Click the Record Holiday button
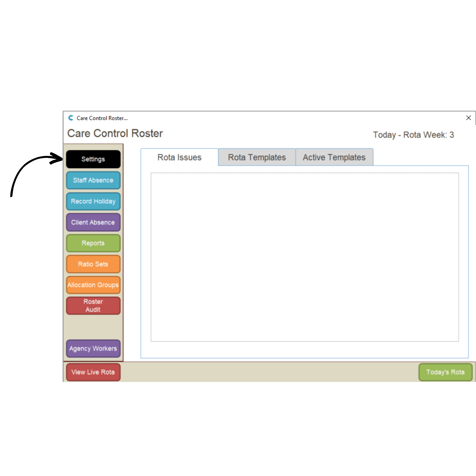 point(93,201)
